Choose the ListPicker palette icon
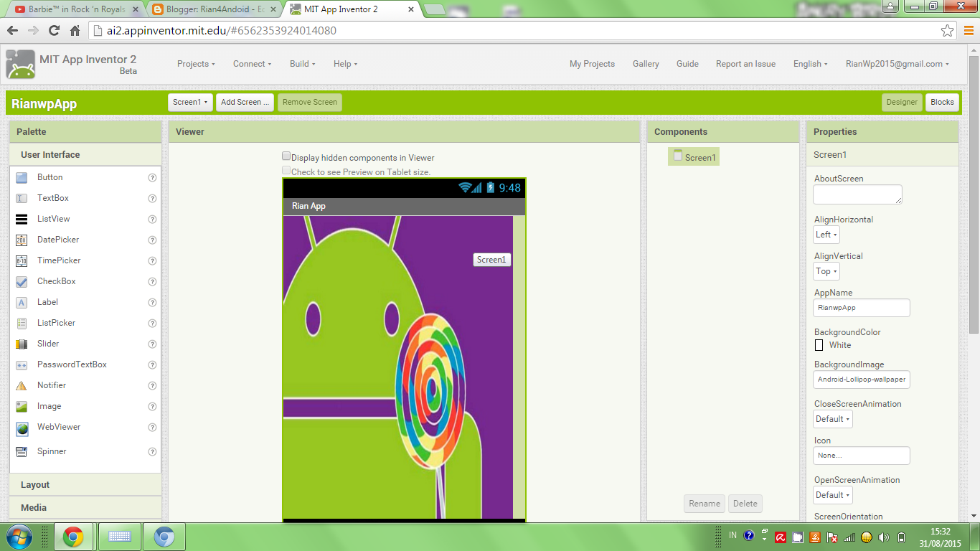 click(22, 323)
